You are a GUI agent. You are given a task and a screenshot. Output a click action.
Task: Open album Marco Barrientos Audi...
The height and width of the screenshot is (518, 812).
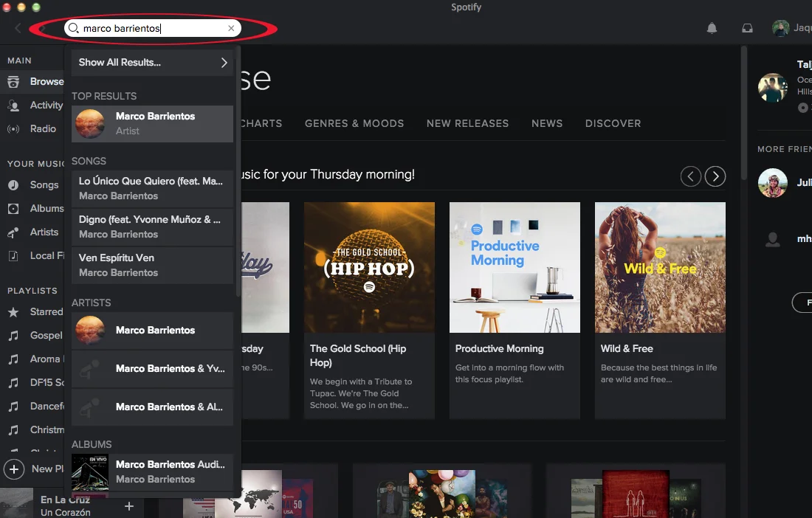(x=152, y=472)
